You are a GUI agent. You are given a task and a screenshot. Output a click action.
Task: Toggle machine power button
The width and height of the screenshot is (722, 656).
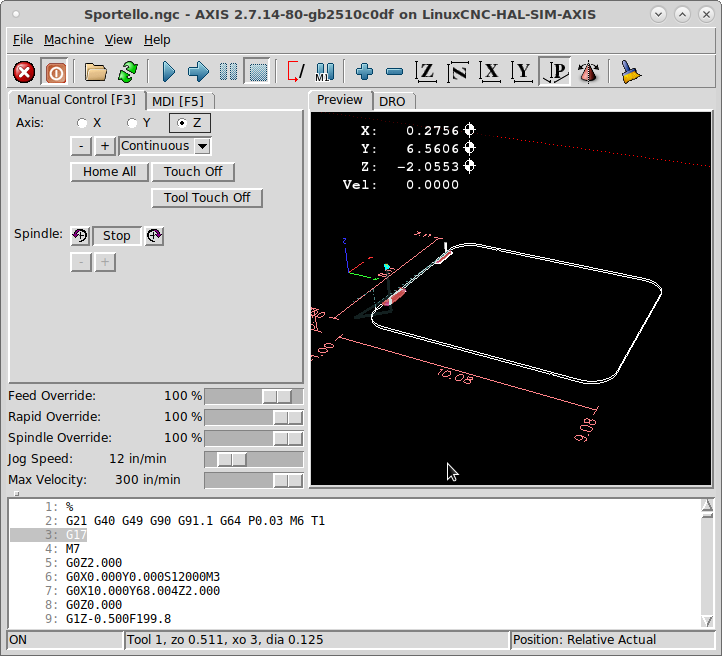55,72
